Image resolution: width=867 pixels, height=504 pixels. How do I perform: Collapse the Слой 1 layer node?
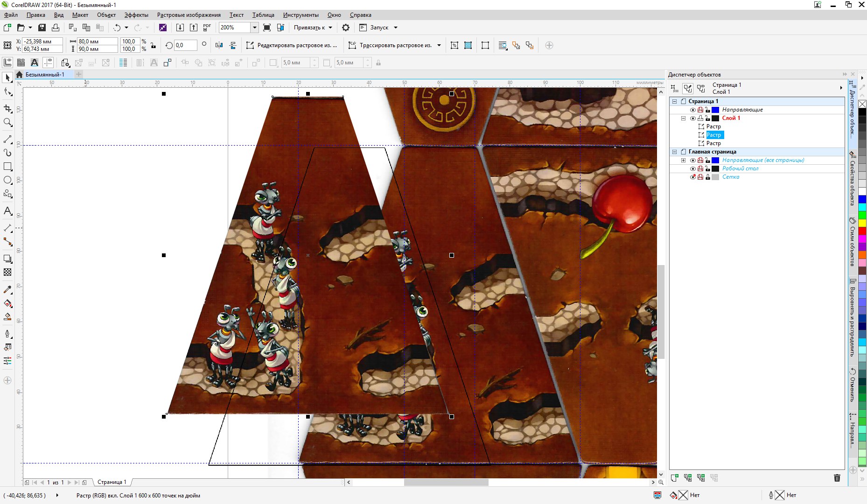(684, 119)
